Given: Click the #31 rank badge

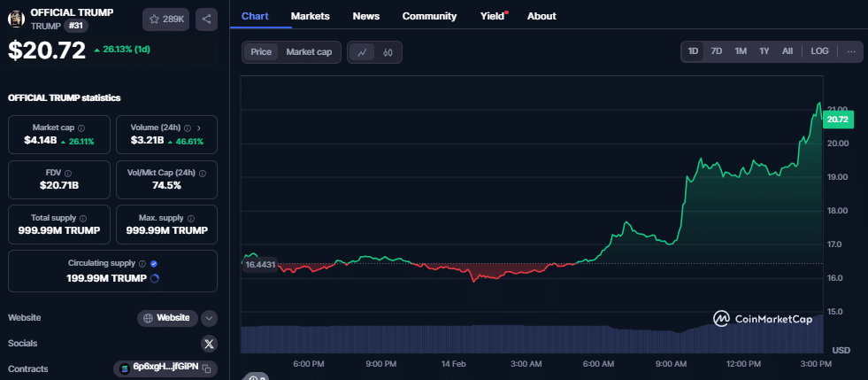Looking at the screenshot, I should (76, 26).
